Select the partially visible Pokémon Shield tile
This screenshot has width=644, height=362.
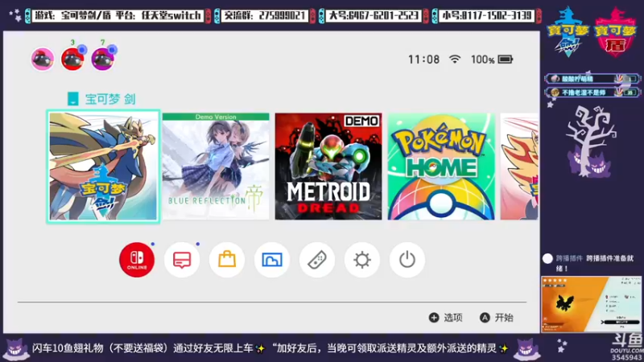tap(519, 167)
